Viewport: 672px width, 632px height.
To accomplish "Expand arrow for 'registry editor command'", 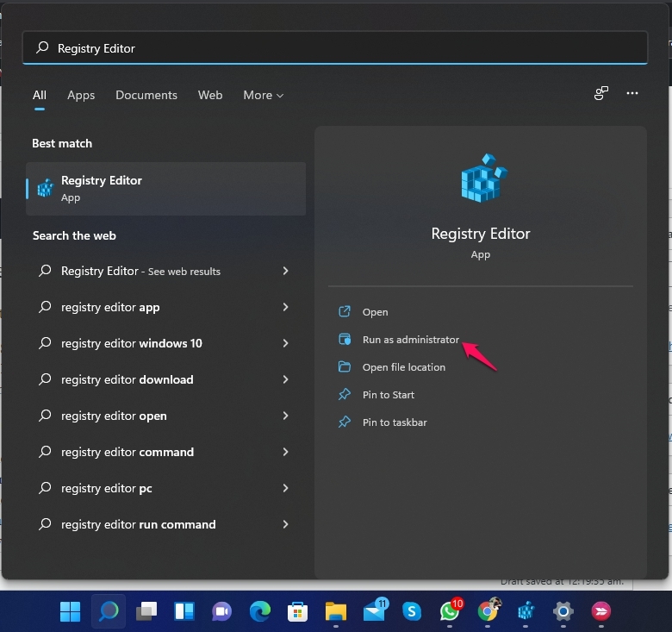I will pyautogui.click(x=285, y=452).
